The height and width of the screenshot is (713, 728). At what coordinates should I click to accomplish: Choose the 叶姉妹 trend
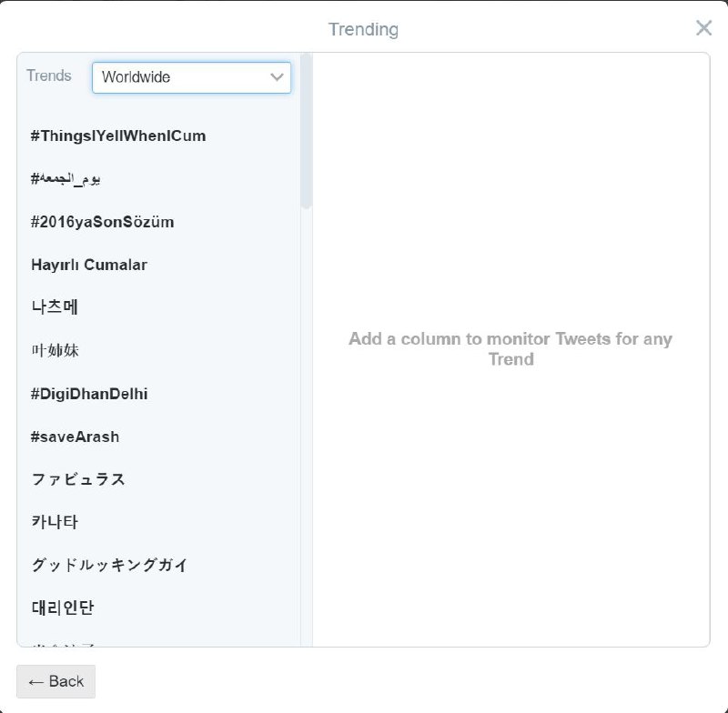tap(55, 350)
